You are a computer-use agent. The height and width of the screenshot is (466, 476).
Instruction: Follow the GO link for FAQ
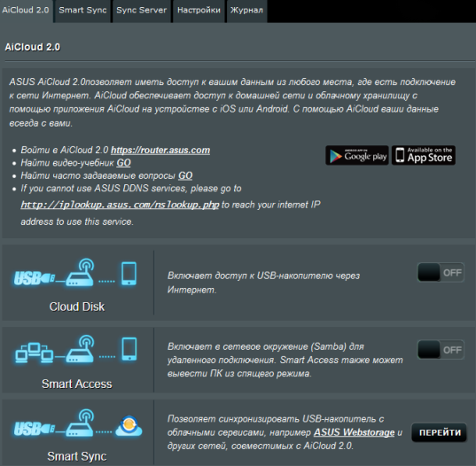(185, 175)
